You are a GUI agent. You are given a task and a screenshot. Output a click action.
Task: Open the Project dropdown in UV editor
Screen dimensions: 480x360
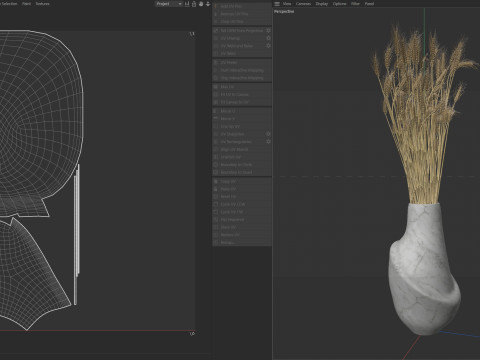(x=169, y=4)
